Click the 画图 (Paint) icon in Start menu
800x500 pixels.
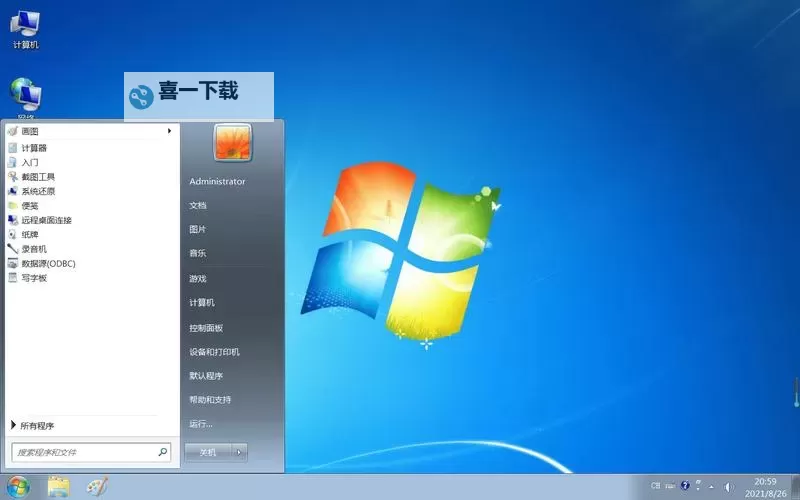(x=13, y=131)
